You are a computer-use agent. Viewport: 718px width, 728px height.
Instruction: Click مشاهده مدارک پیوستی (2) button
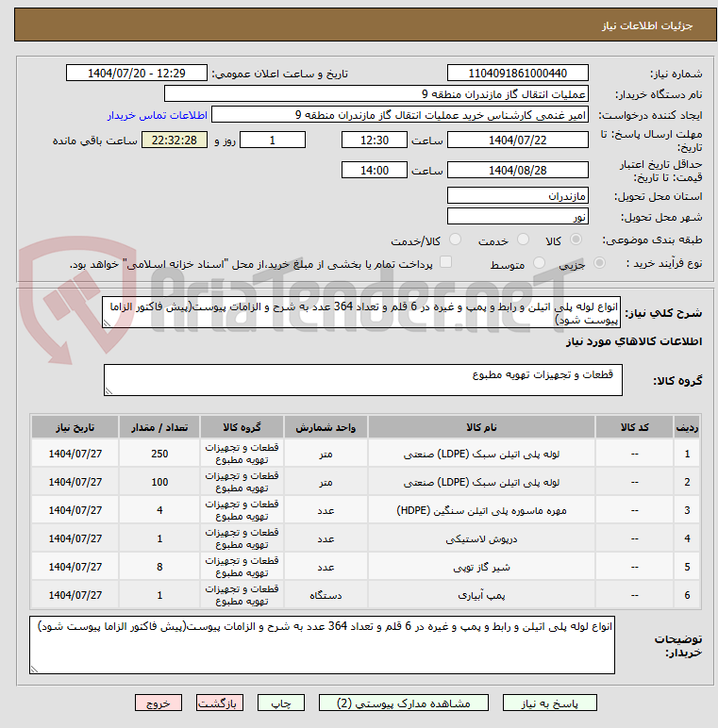pos(404,703)
